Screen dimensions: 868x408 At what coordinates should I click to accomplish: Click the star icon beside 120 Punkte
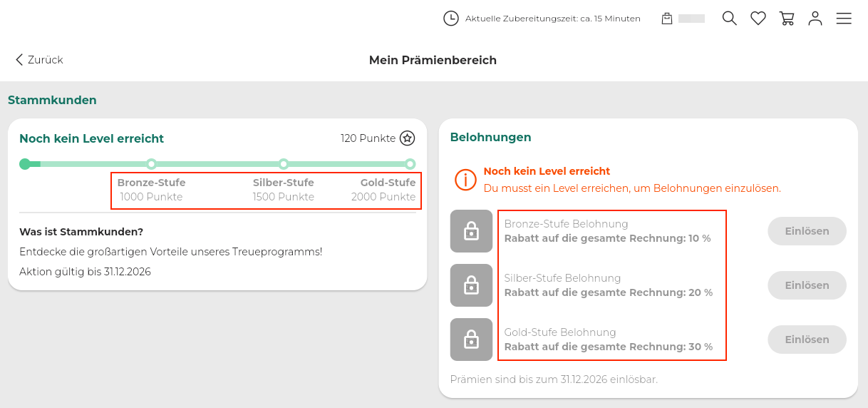[x=407, y=138]
